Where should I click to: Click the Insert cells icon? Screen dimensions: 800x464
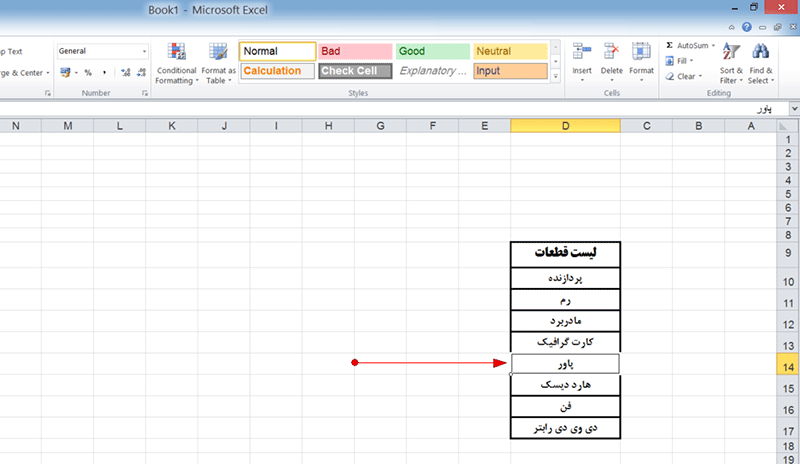pos(582,60)
